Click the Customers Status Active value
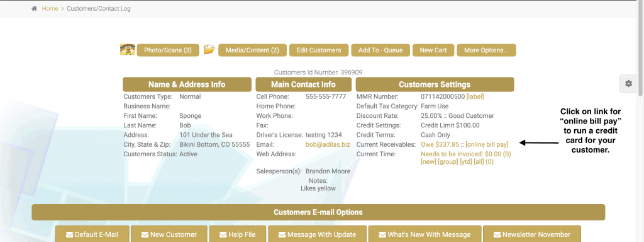Screen dimensions: 644x242 (188, 154)
